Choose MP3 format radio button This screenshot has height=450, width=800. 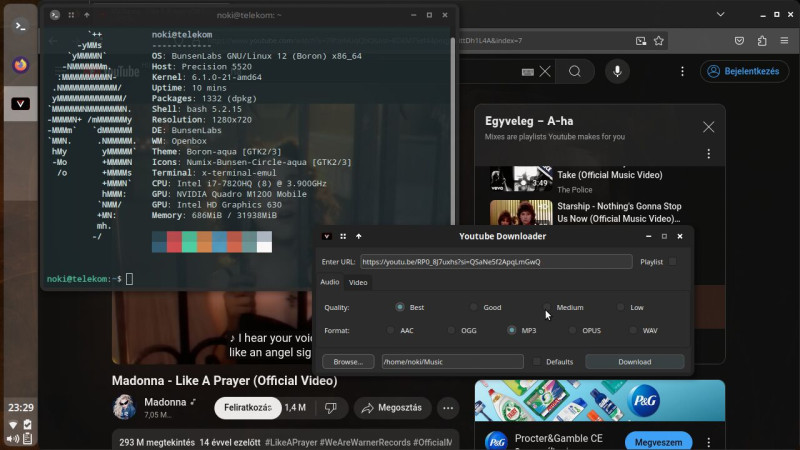coord(512,331)
